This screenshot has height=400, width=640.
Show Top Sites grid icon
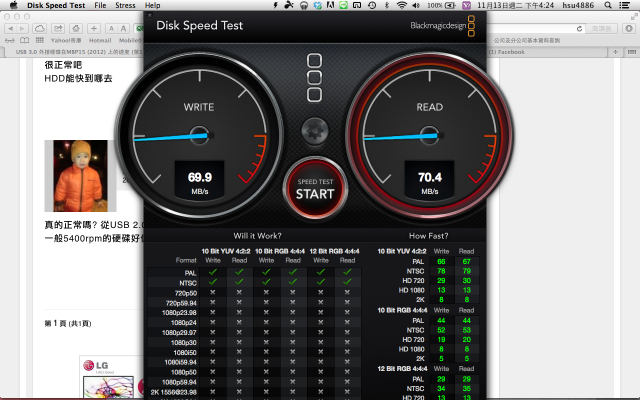(40, 40)
